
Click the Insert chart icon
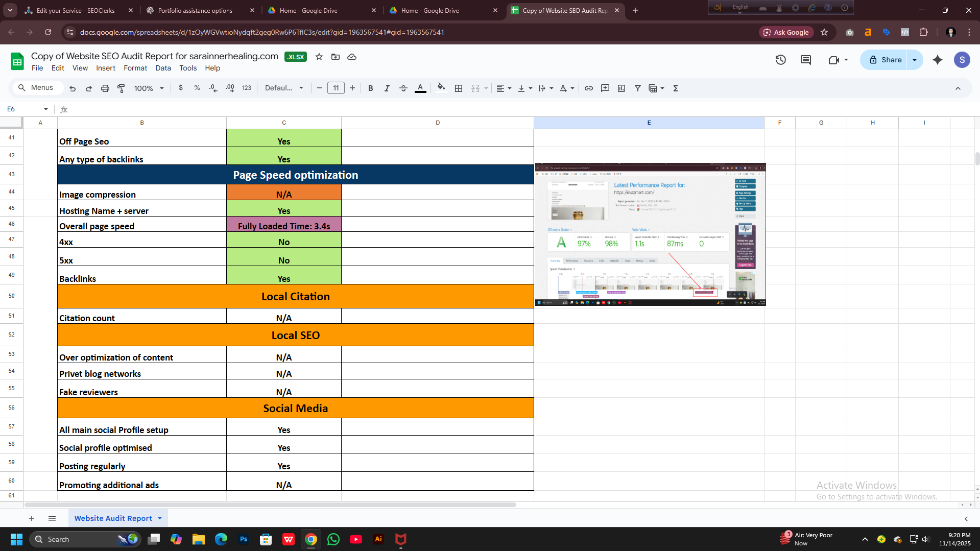tap(621, 88)
